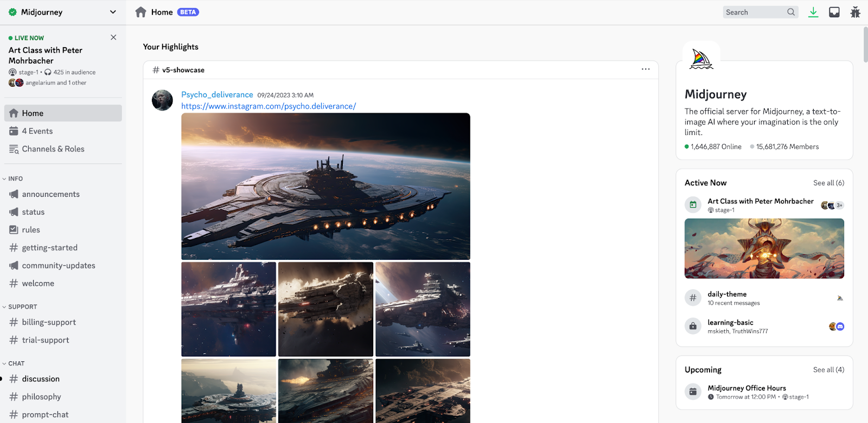Open the instagram.com/psycho.deliverance link
The width and height of the screenshot is (868, 423).
click(x=269, y=106)
